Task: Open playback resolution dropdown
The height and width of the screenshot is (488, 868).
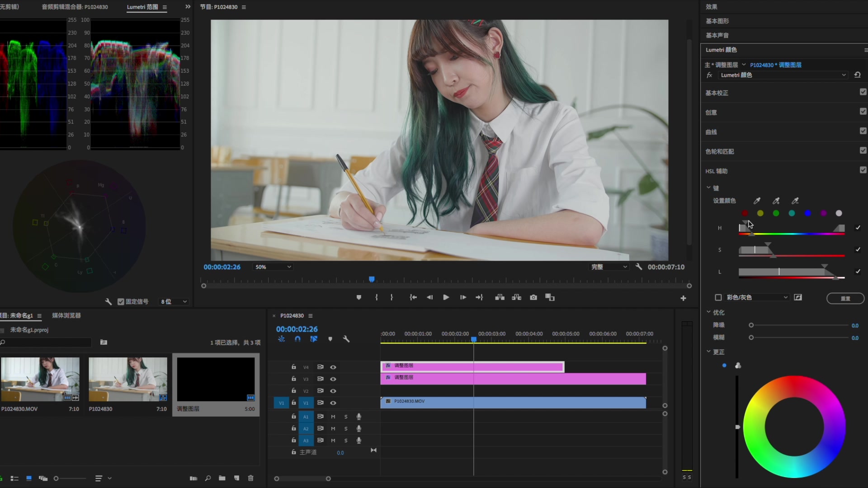Action: [609, 267]
